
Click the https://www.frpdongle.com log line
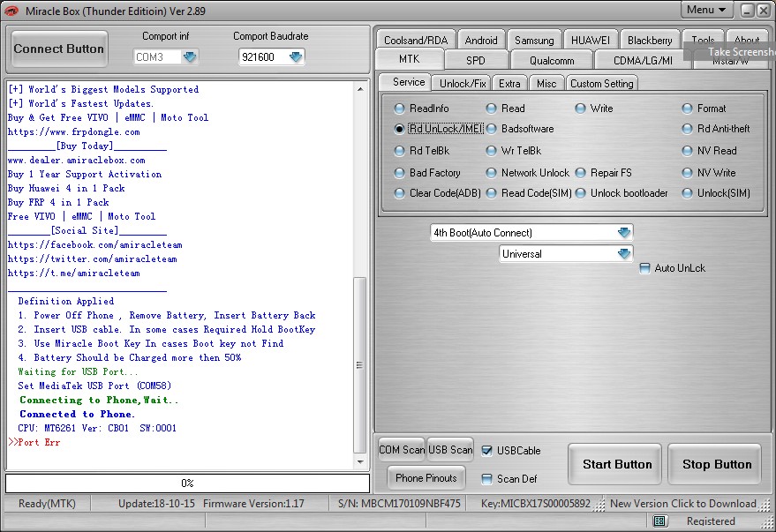coord(74,132)
